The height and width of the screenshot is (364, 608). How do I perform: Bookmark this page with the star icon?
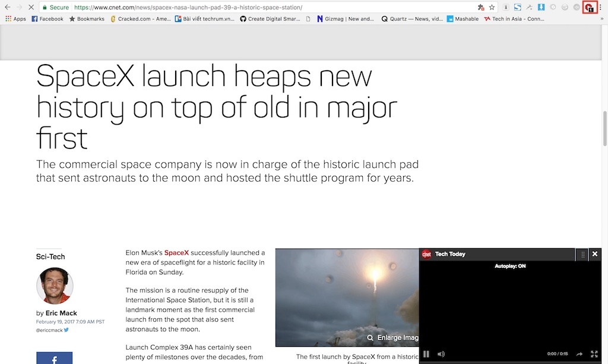tap(492, 7)
